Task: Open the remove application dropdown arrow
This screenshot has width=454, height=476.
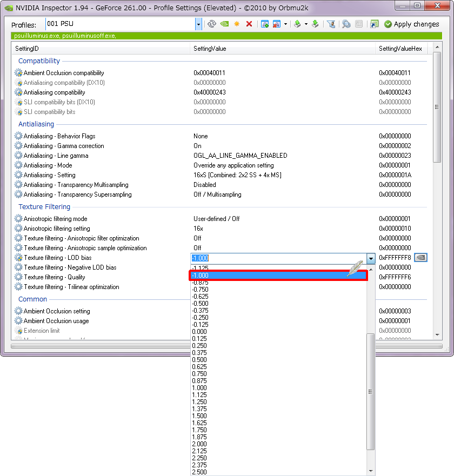Action: pos(285,24)
